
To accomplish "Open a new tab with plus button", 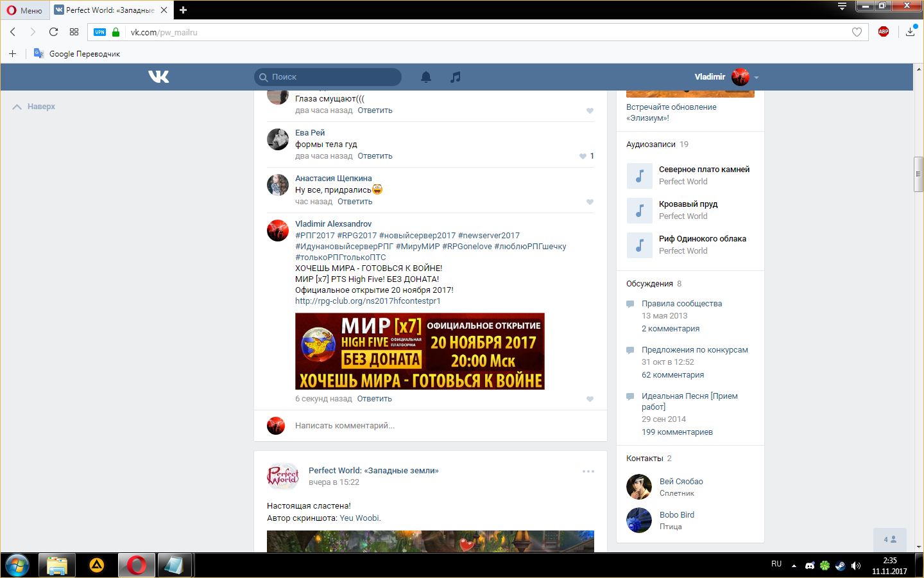I will 183,10.
